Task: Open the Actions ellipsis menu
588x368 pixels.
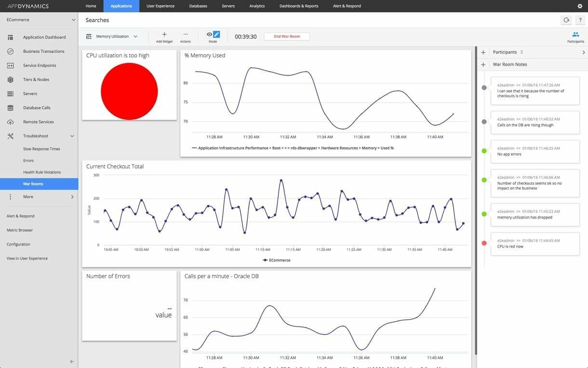Action: (x=186, y=35)
